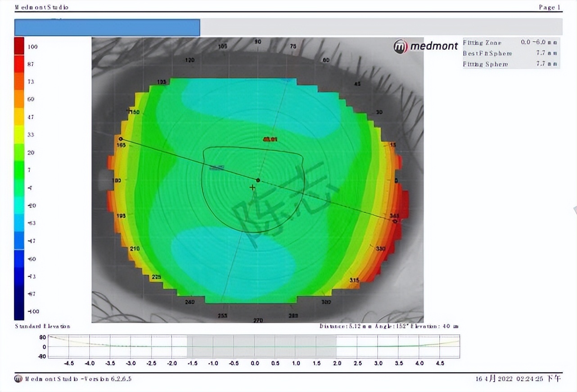Screen dimensions: 577x392
Task: Click the blue header bar at the top
Action: pos(107,27)
